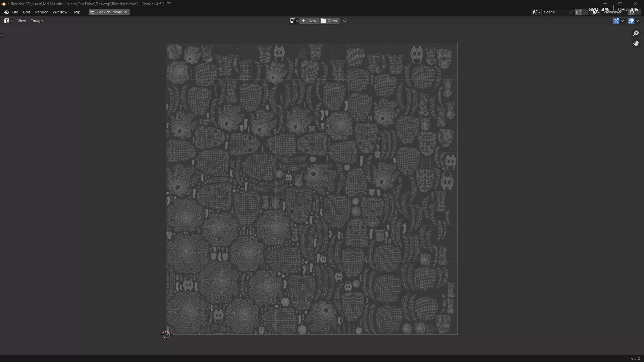Screen dimensions: 644x362
Task: Click the add view layer icon
Action: tap(631, 12)
